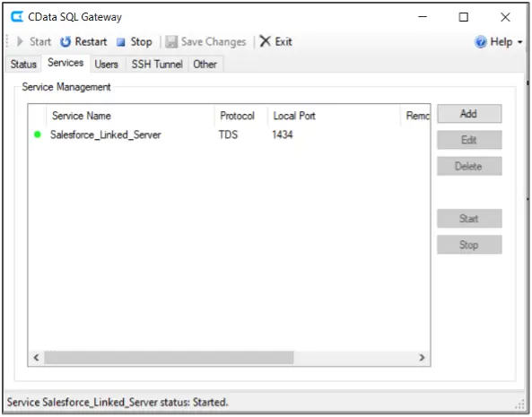This screenshot has height=417, width=532.
Task: Select the Salesforce_Linked_Server row name
Action: click(106, 135)
